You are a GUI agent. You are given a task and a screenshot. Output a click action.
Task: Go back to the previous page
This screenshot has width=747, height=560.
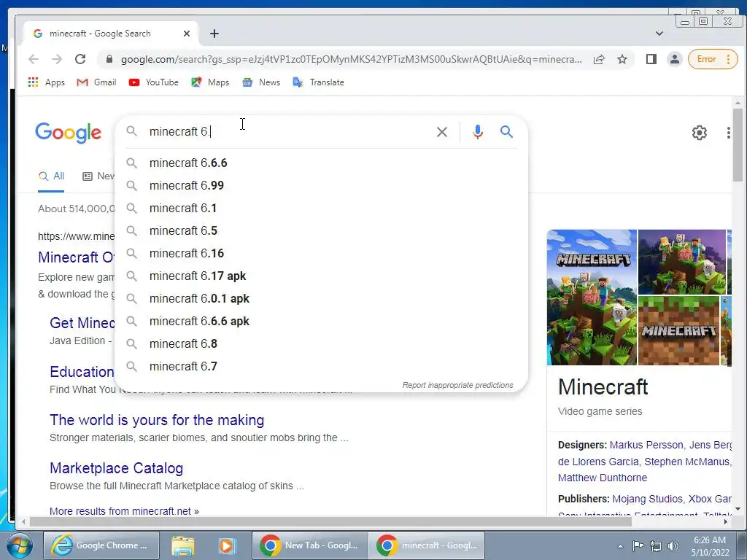tap(34, 59)
